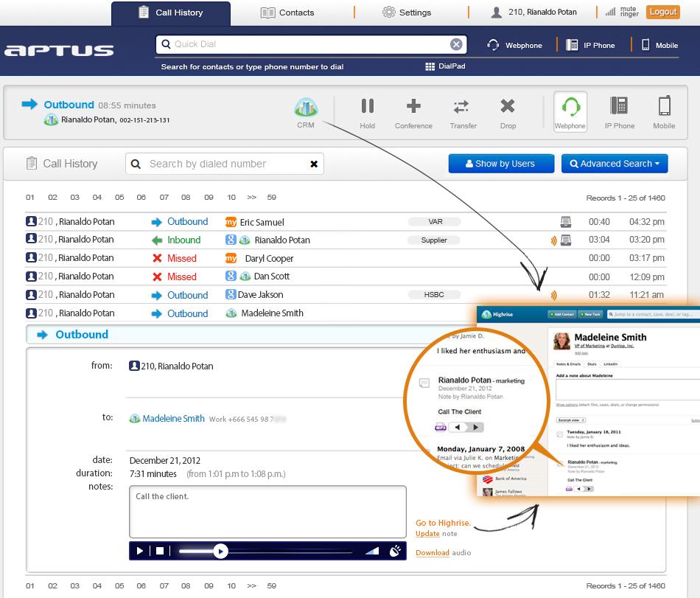
Task: Collapse the Outbound call details header
Action: pyautogui.click(x=81, y=335)
